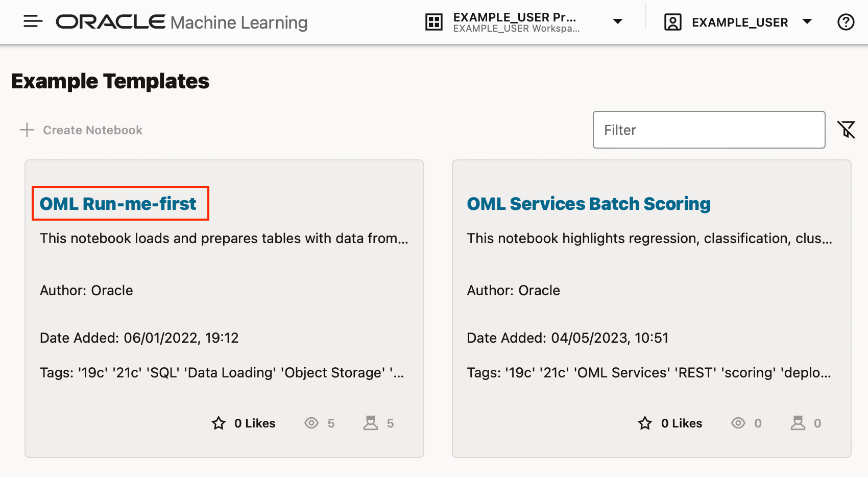Like OML Services Batch Scoring with star

(x=645, y=423)
